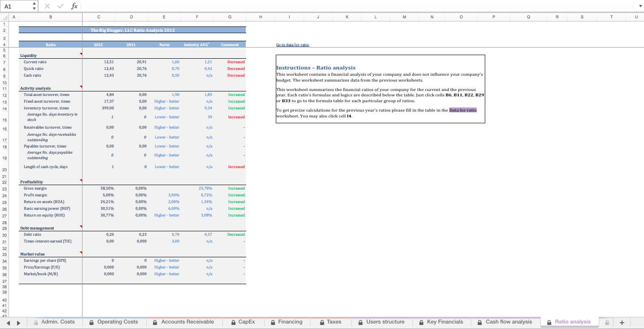Click the Profitability heading cell

point(50,182)
